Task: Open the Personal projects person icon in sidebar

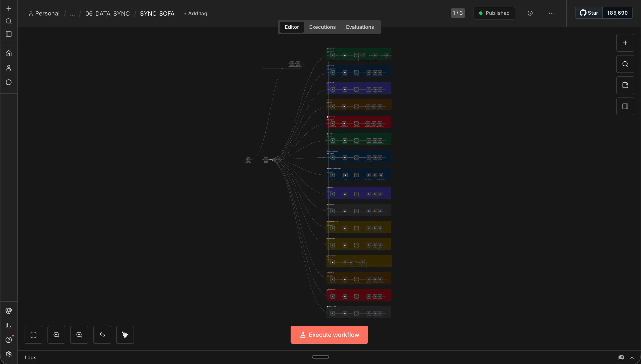Action: point(8,68)
